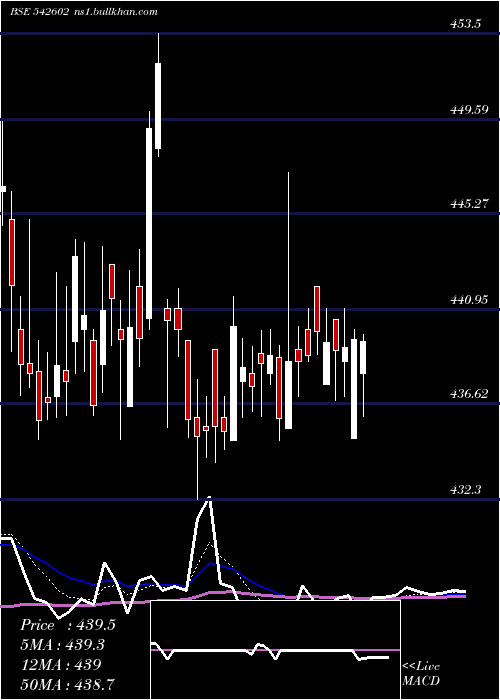Click inside the Live MACD inset chart
500x700 pixels.
point(275,650)
